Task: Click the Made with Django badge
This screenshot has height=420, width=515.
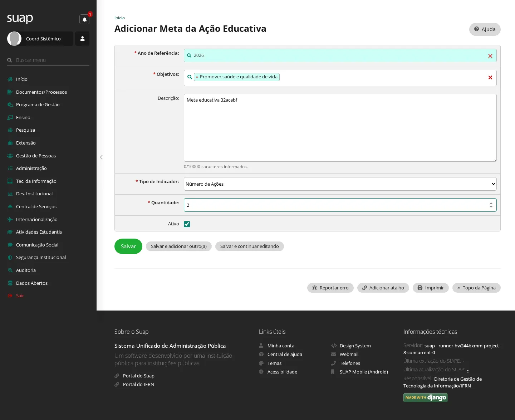Action: 426,397
